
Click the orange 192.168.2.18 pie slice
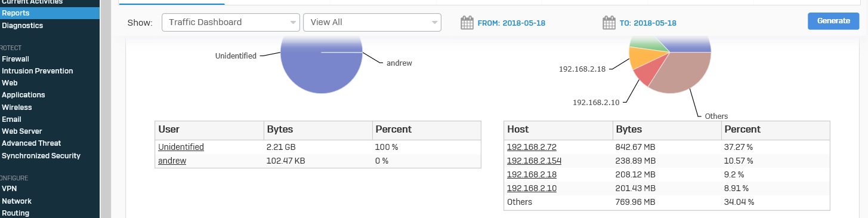642,59
